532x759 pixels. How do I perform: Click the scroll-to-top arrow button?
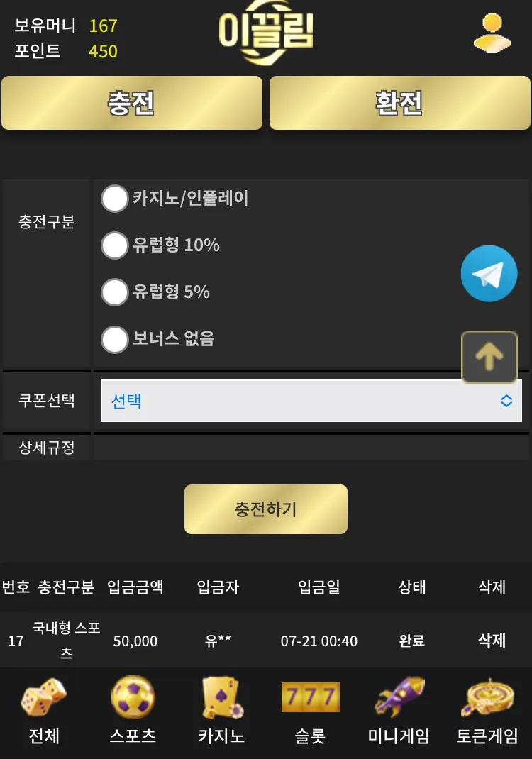(489, 357)
